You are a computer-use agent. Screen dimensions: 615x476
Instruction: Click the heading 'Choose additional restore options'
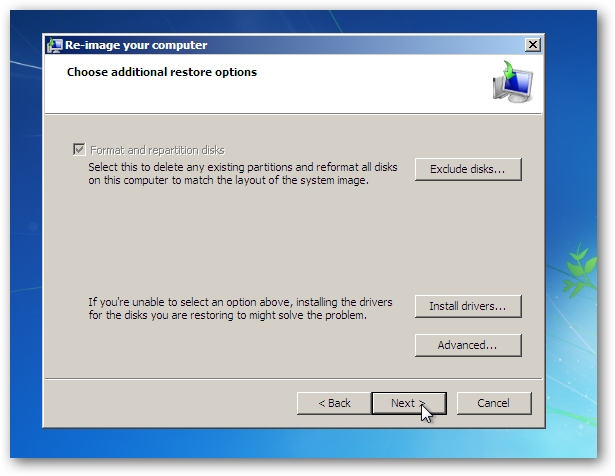tap(162, 72)
